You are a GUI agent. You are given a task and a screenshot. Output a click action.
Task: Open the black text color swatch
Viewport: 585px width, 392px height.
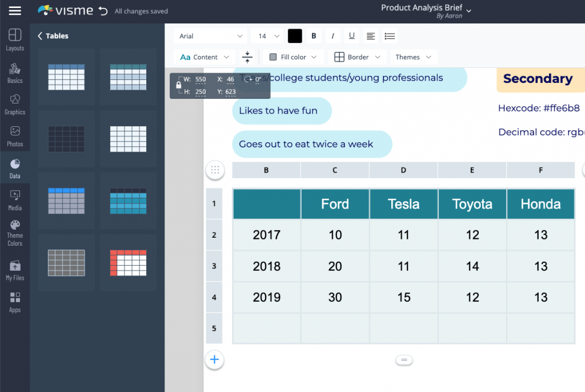pyautogui.click(x=295, y=35)
